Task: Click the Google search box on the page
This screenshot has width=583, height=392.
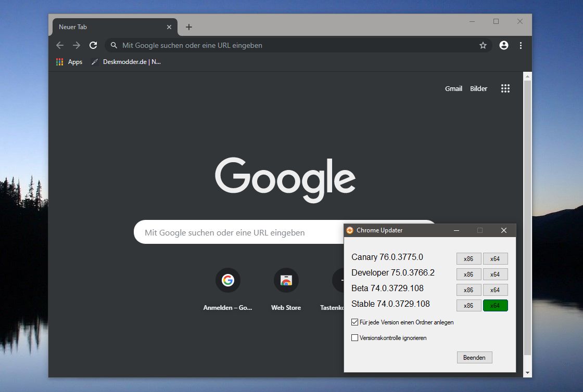Action: tap(239, 232)
